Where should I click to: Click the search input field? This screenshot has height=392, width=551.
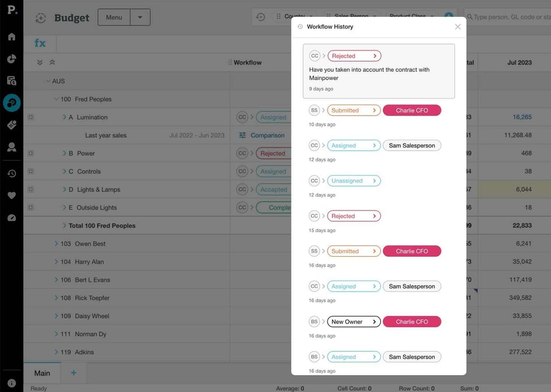508,17
